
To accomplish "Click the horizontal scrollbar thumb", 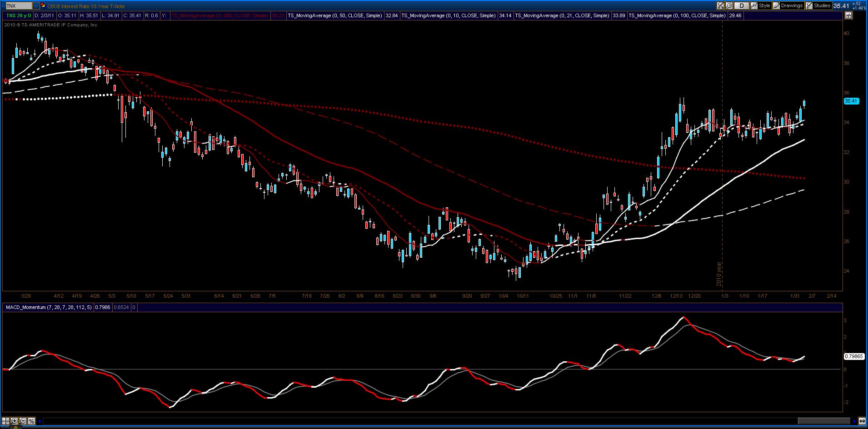I will pos(823,421).
